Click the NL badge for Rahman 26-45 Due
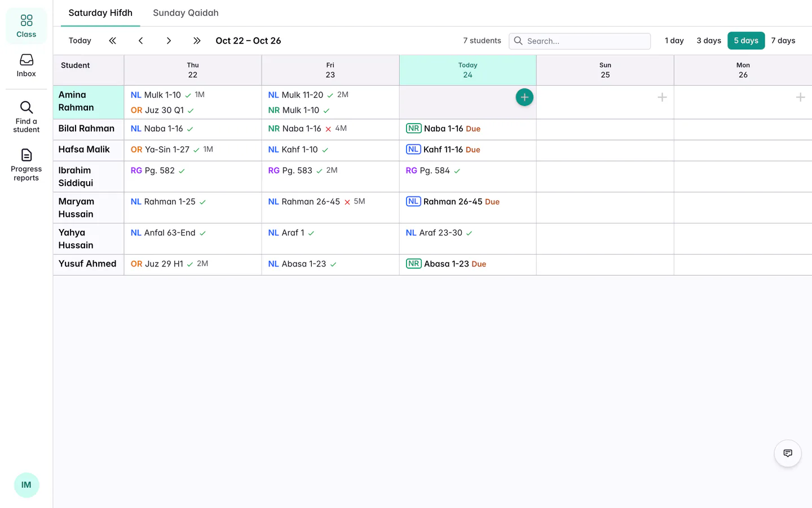812x508 pixels. coord(413,202)
